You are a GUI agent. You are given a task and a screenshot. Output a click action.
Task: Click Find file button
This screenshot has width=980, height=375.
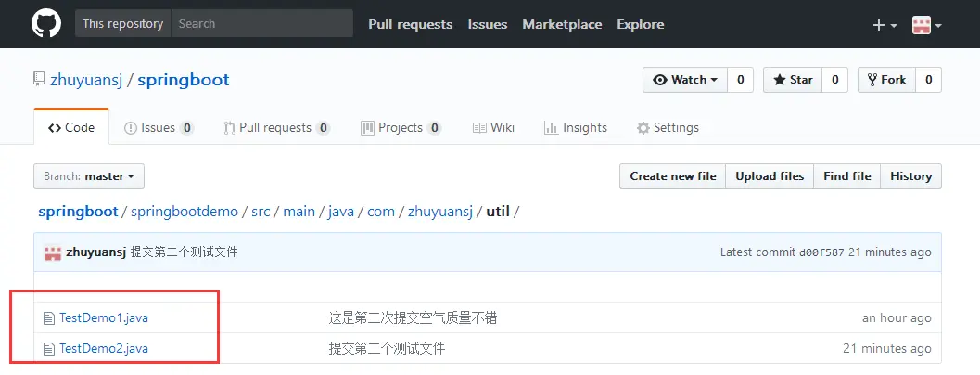tap(846, 176)
